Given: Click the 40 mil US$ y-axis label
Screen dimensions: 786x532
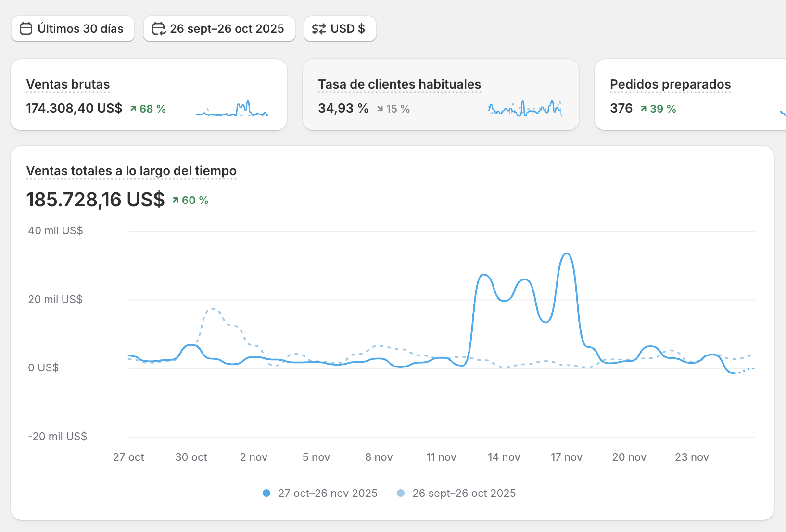Looking at the screenshot, I should point(56,230).
